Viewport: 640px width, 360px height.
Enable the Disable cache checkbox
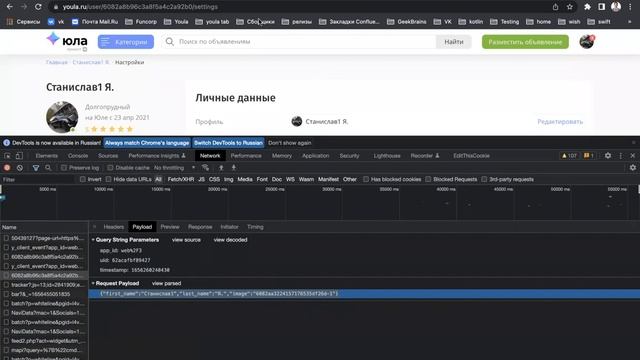(x=110, y=168)
